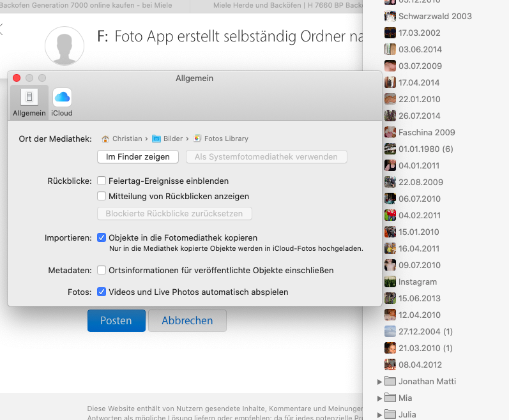Select album thumbnail for 03.07.2009
The width and height of the screenshot is (509, 420).
click(390, 66)
